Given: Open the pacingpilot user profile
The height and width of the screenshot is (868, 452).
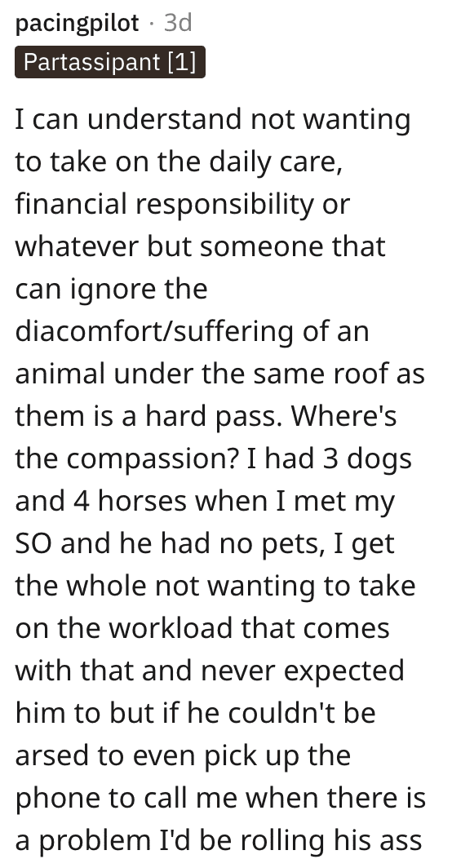Looking at the screenshot, I should pyautogui.click(x=77, y=23).
